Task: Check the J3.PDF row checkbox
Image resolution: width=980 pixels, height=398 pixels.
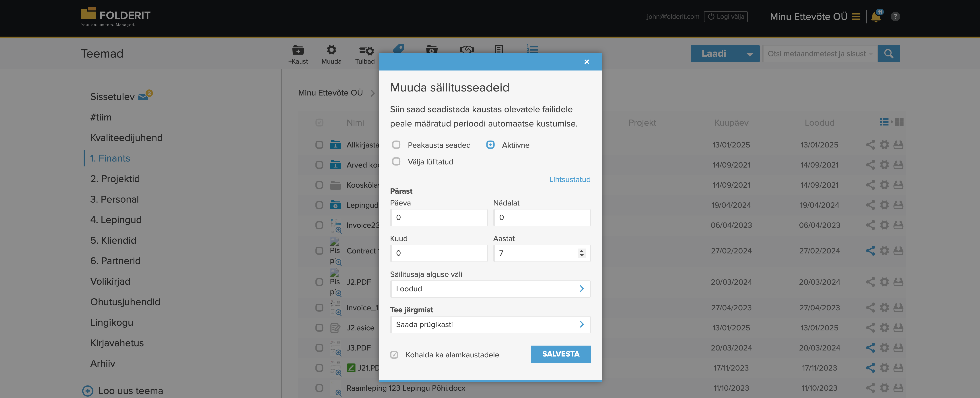Action: click(319, 348)
